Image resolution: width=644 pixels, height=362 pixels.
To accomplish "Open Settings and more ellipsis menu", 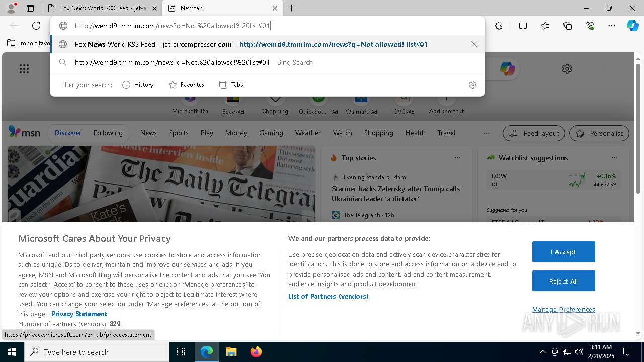I will point(612,26).
